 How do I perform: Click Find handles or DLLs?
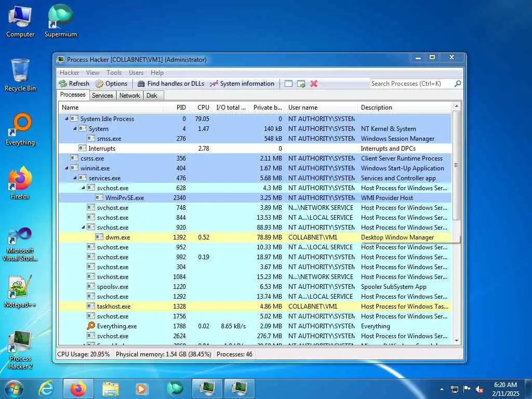(x=170, y=84)
